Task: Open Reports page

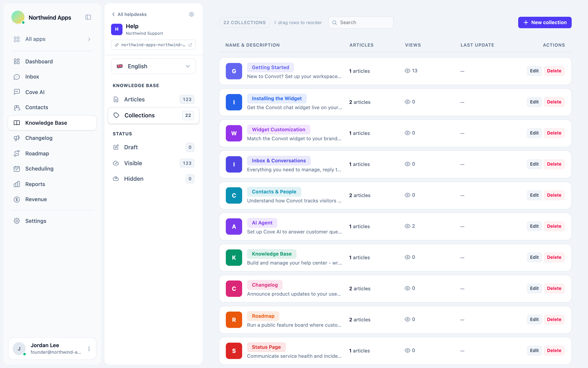Action: point(52,184)
